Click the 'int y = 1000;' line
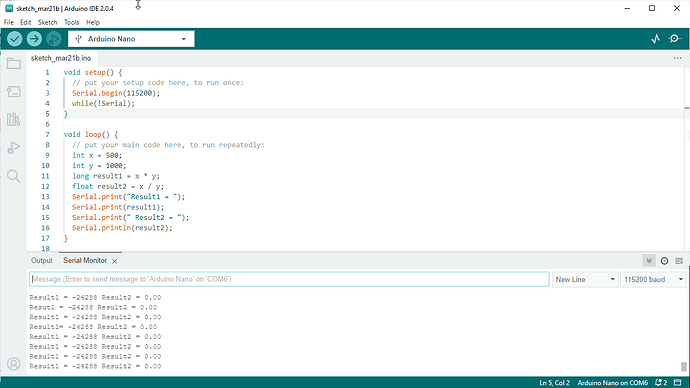 point(99,166)
